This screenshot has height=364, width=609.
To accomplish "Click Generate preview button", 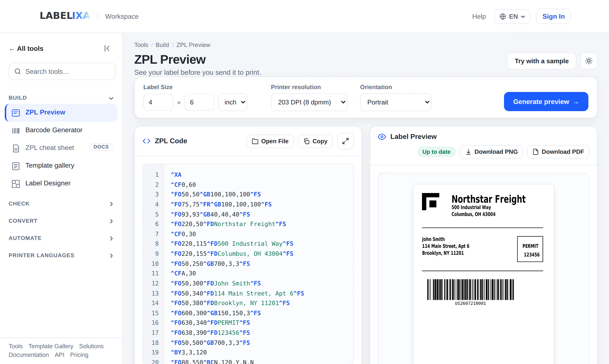I will (x=546, y=102).
